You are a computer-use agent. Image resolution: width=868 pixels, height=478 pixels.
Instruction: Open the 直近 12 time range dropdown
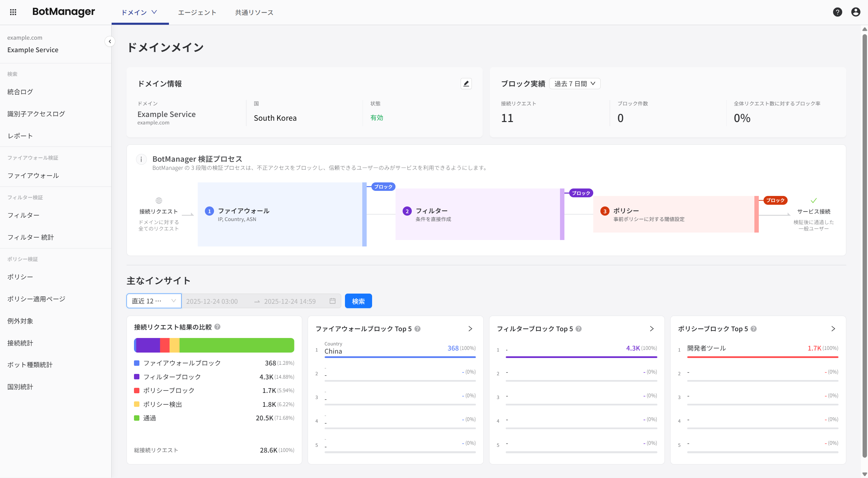(x=154, y=301)
